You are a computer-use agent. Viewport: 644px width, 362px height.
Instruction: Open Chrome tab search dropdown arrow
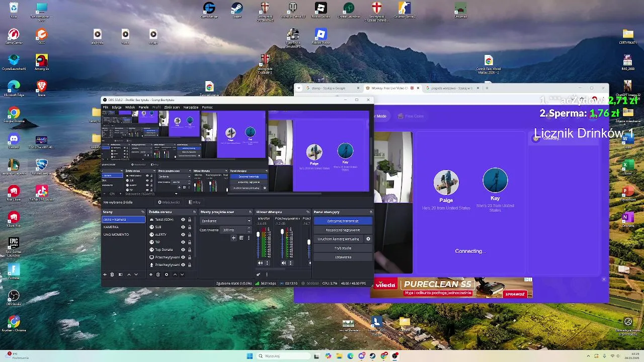pos(299,88)
